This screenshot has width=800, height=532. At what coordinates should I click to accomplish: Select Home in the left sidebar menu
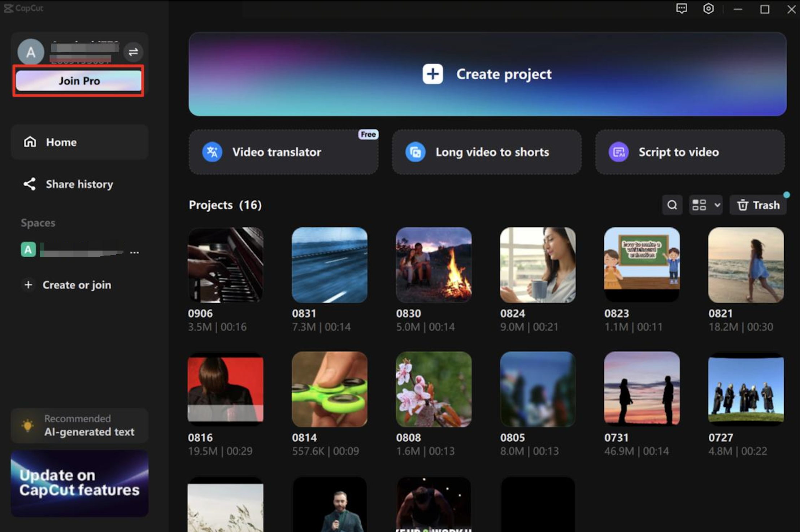click(x=61, y=142)
